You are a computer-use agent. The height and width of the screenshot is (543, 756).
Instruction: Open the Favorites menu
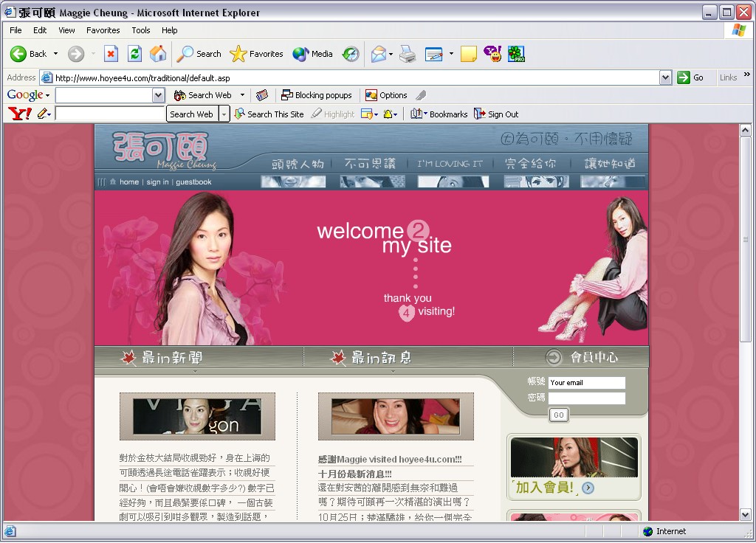coord(103,30)
